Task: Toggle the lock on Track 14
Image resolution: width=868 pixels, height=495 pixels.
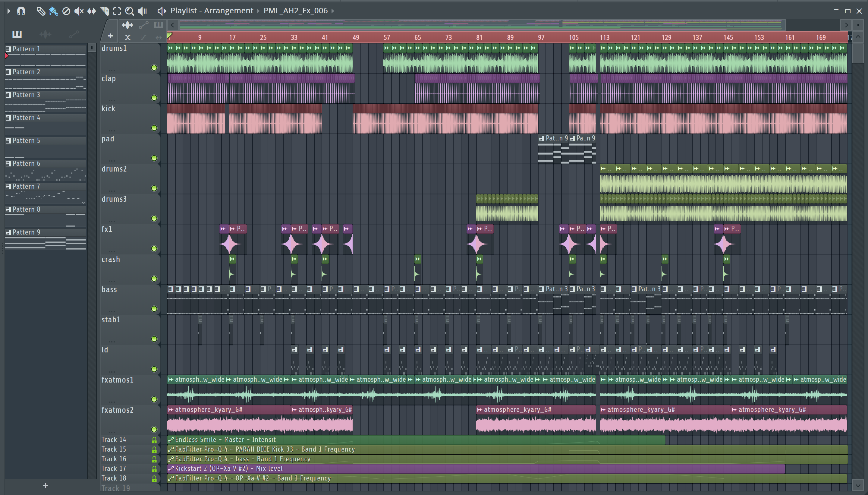Action: tap(154, 440)
